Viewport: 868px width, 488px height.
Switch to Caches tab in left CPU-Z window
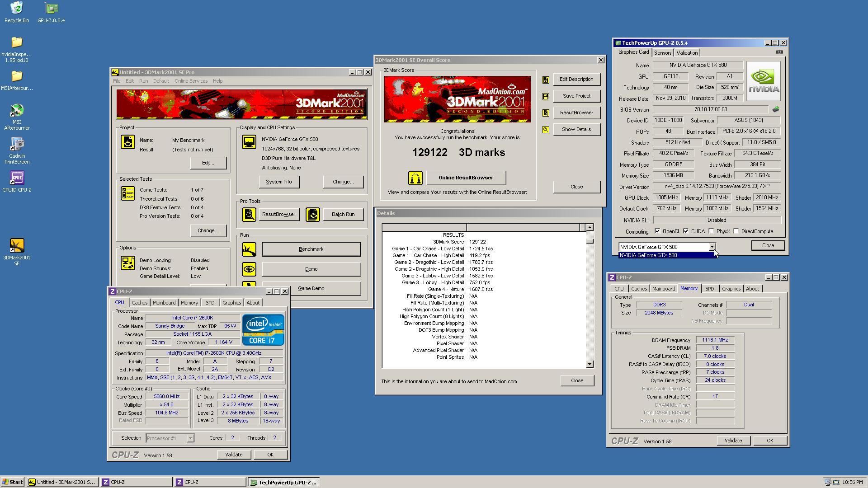pos(139,303)
